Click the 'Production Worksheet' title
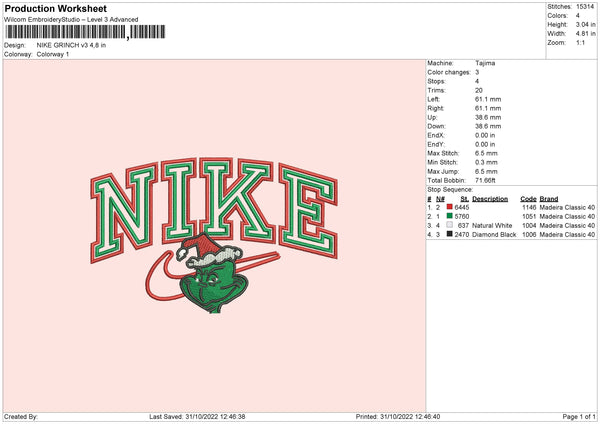Screen dimensions: 600x424 (55, 8)
